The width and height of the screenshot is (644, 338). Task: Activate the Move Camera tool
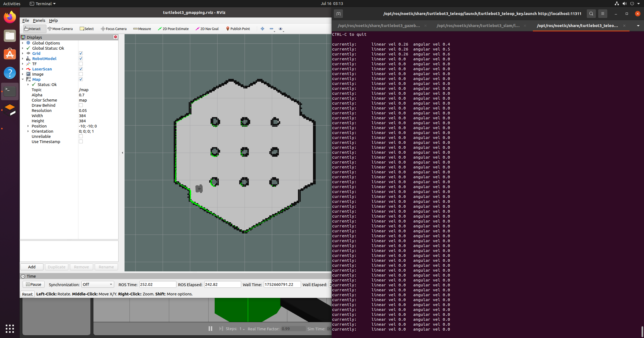click(60, 29)
